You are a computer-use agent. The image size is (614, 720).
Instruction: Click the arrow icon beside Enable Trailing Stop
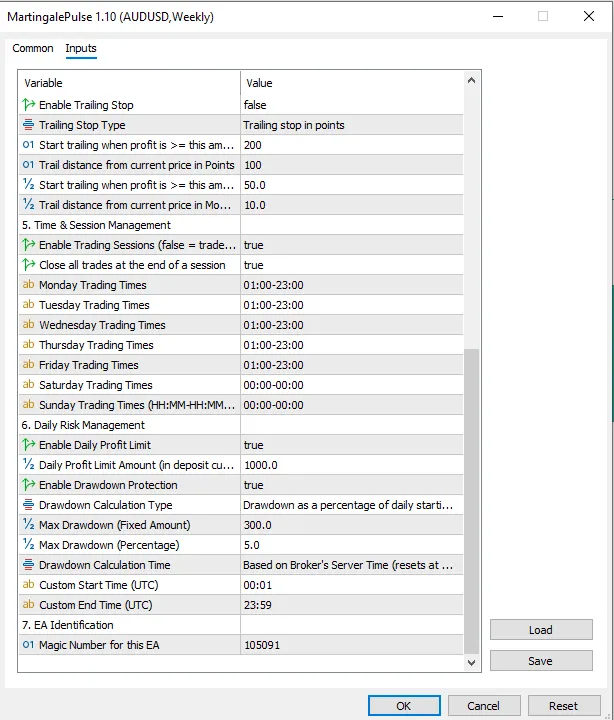(28, 105)
